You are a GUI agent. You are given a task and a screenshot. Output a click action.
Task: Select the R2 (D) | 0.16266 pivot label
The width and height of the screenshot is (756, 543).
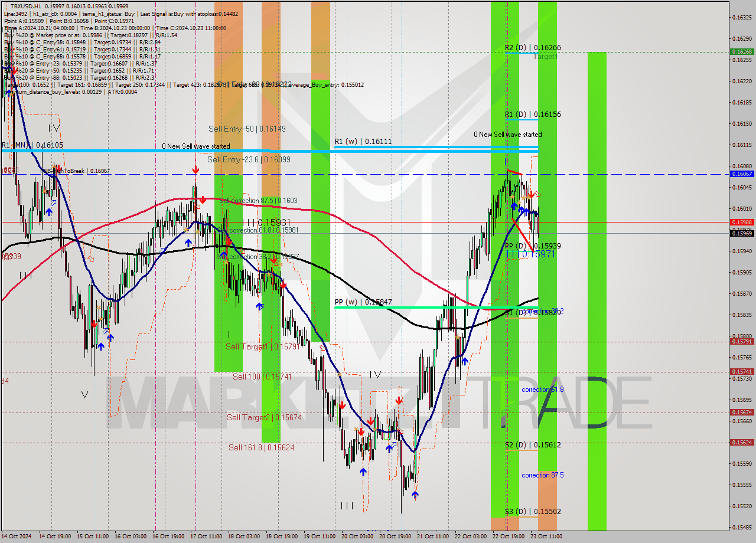click(x=533, y=48)
